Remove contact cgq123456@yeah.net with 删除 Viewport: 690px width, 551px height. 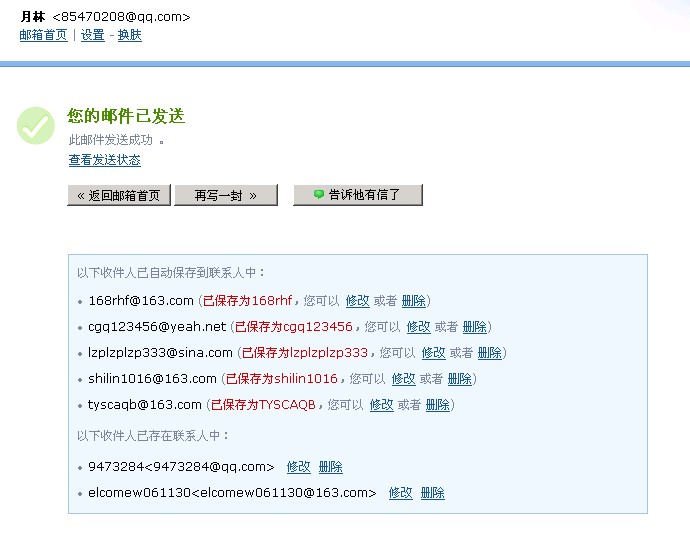[474, 327]
